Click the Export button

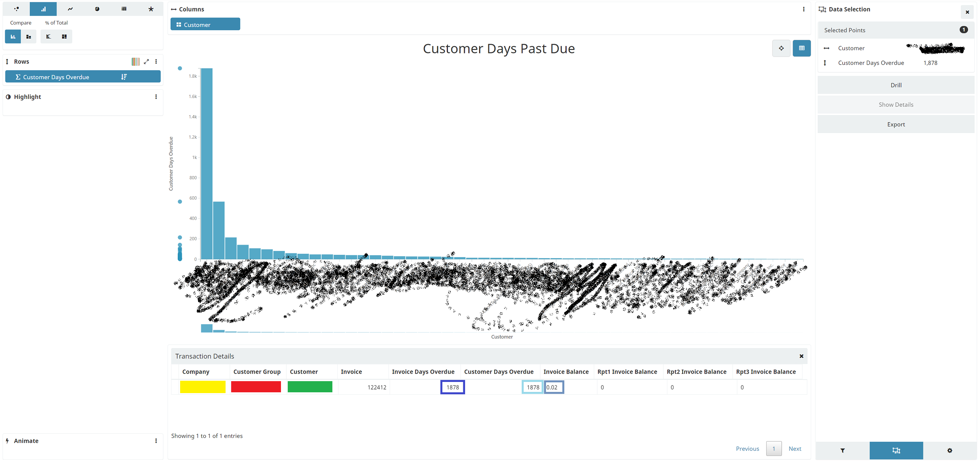pyautogui.click(x=896, y=124)
